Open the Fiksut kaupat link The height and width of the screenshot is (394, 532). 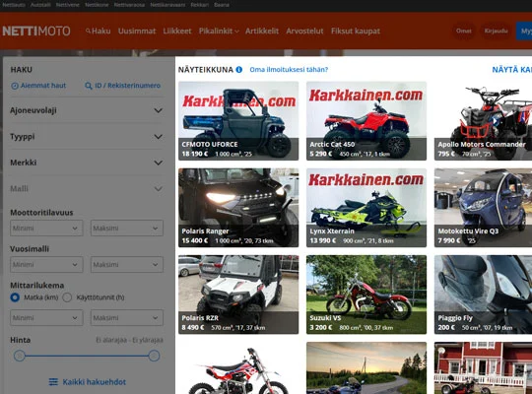tap(356, 31)
